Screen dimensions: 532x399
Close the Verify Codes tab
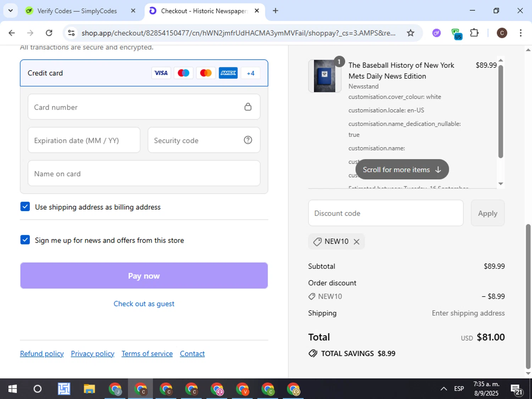(133, 11)
